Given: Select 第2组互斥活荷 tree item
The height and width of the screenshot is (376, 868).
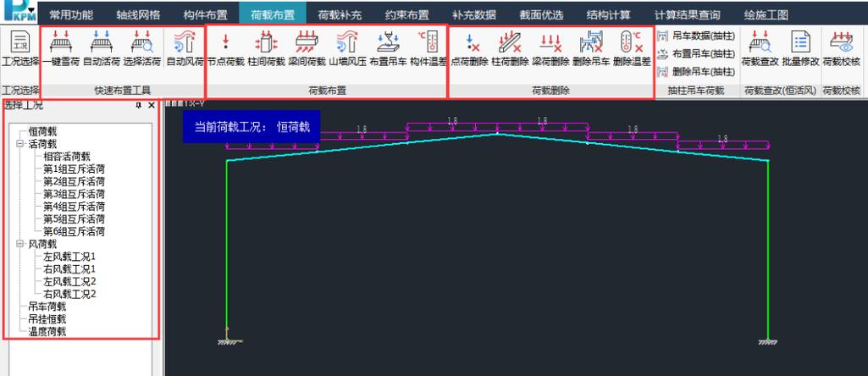Looking at the screenshot, I should 75,181.
